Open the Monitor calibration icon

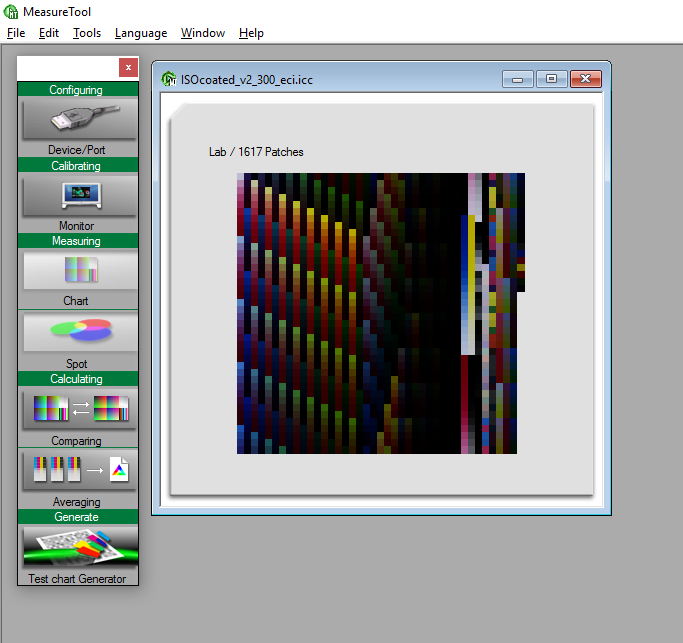coord(80,196)
